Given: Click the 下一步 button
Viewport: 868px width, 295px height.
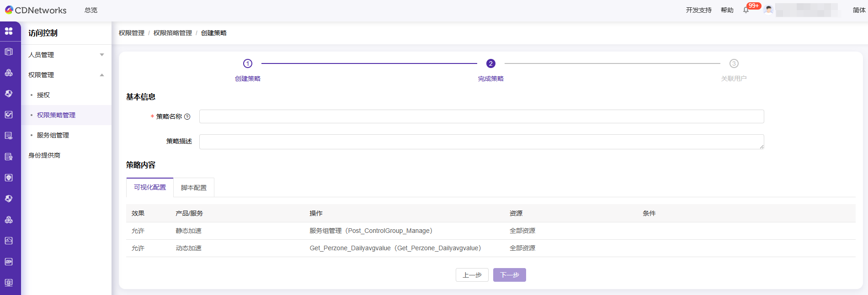Looking at the screenshot, I should coord(509,275).
